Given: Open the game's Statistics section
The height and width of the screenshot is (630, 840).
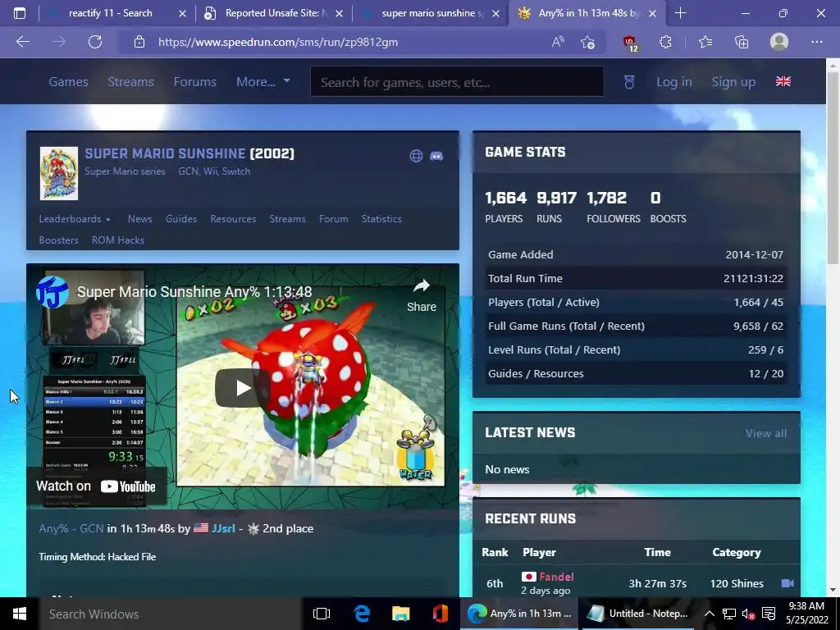Looking at the screenshot, I should [381, 218].
